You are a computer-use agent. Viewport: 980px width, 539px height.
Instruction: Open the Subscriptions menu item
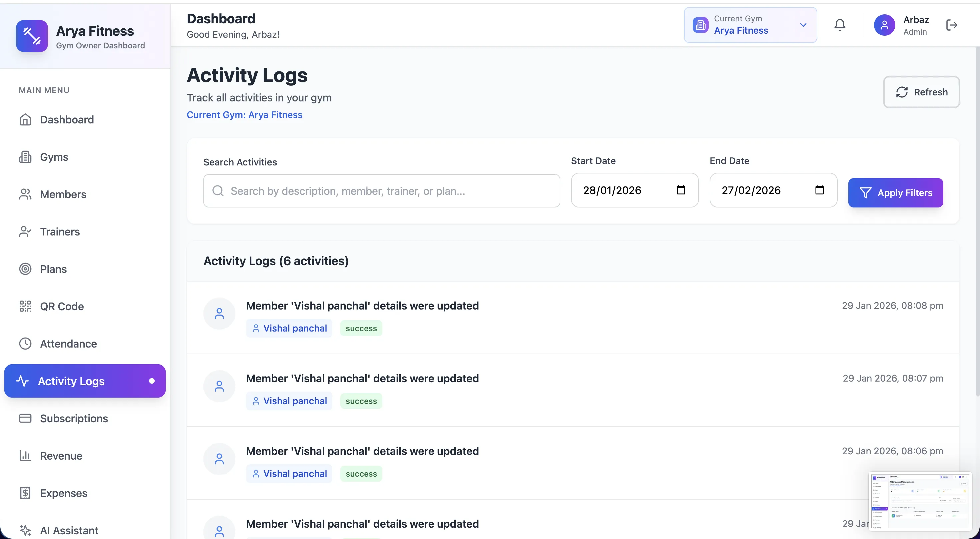coord(74,418)
